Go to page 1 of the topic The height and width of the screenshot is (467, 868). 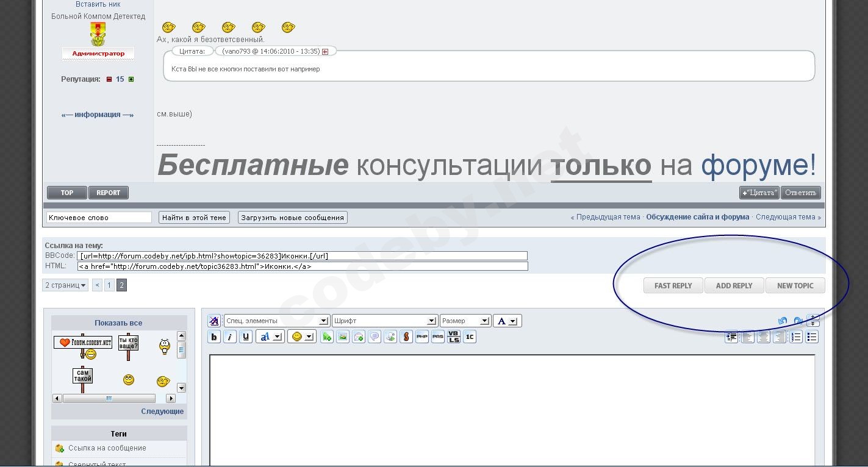point(109,285)
